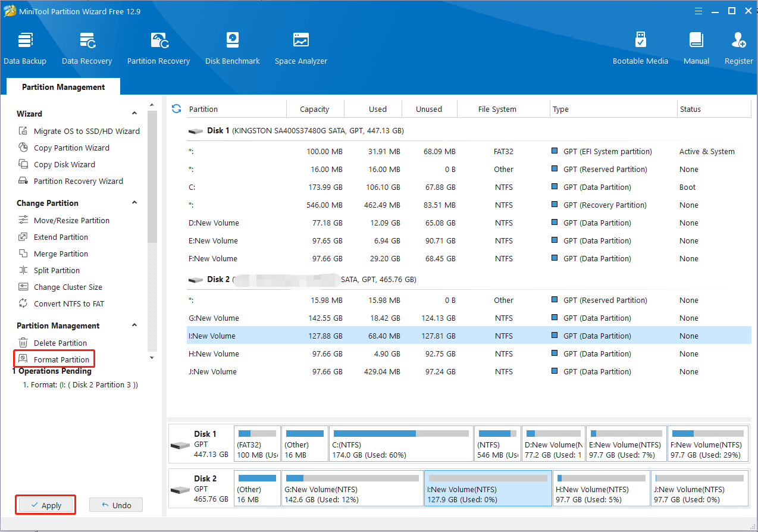Click the Extend Partition icon

click(23, 237)
